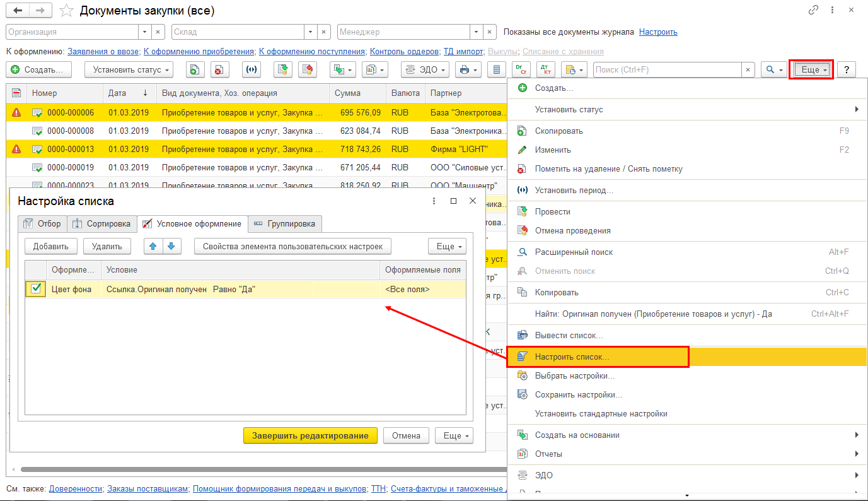
Task: Move the rule down with the blue arrow
Action: click(x=171, y=246)
